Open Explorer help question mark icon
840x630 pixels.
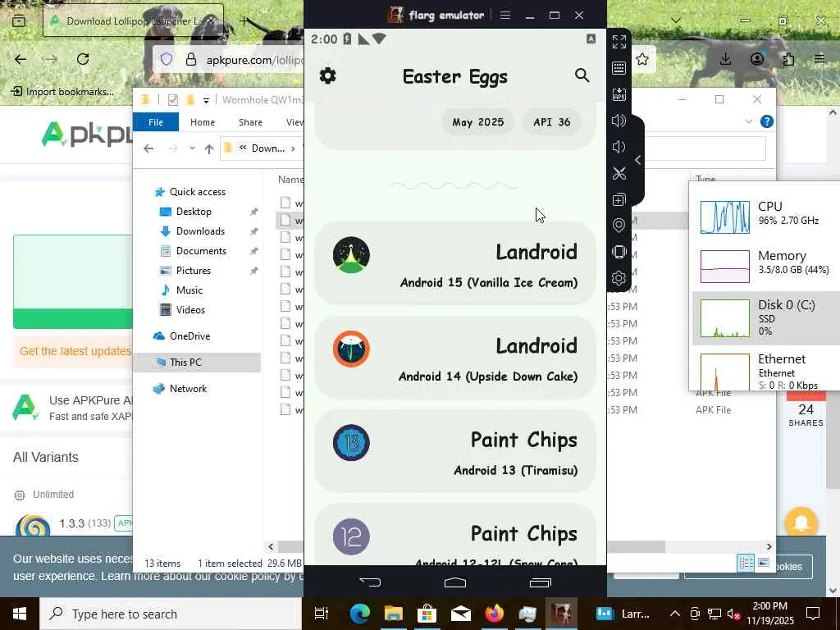coord(767,121)
